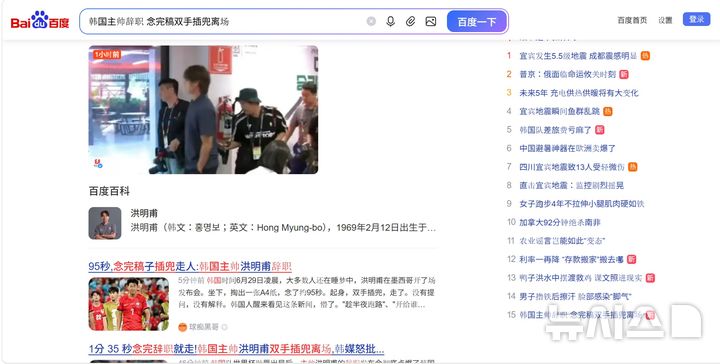720x364 pixels.
Task: Click the hot badge beside 四川宜宾地震致13人
Action: [632, 167]
